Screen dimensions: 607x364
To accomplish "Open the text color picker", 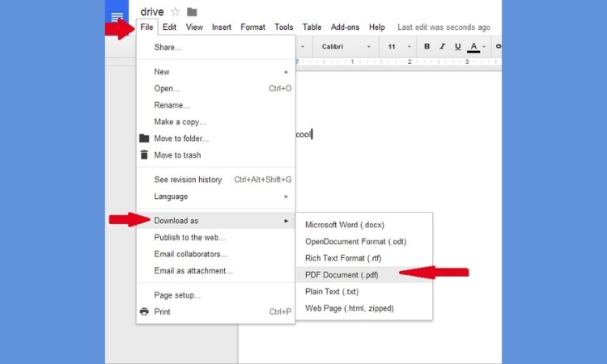I will [473, 47].
